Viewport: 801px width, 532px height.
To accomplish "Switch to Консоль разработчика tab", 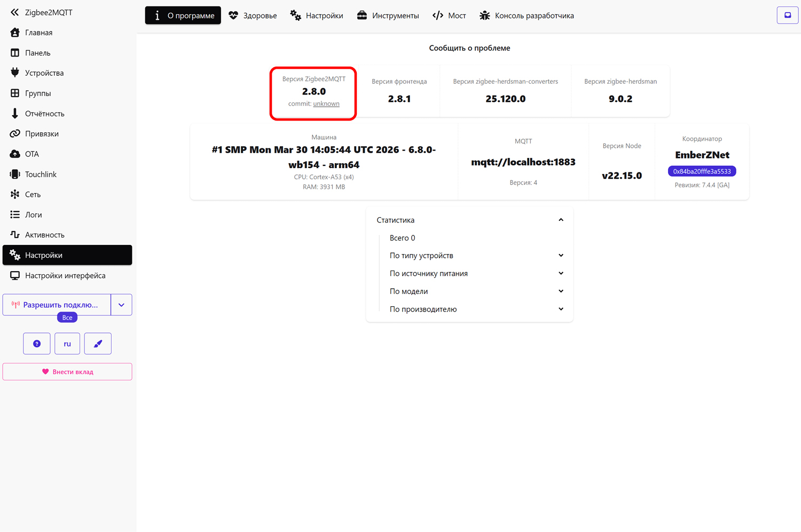I will pyautogui.click(x=527, y=15).
